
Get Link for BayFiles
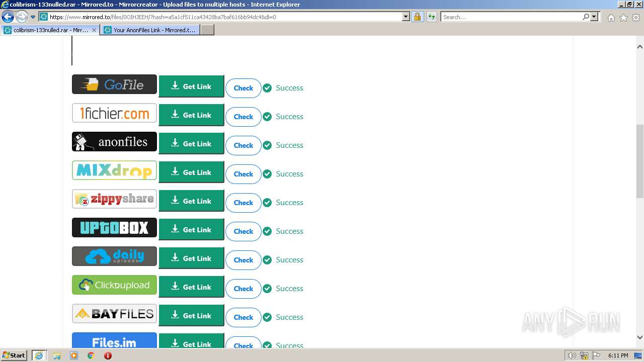(191, 316)
